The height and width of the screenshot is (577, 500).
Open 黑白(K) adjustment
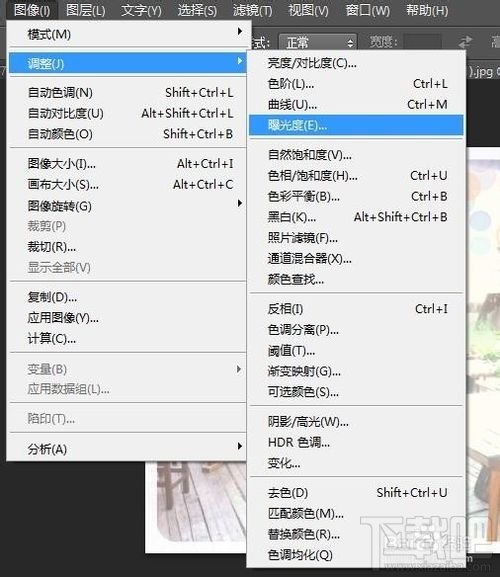tap(356, 217)
